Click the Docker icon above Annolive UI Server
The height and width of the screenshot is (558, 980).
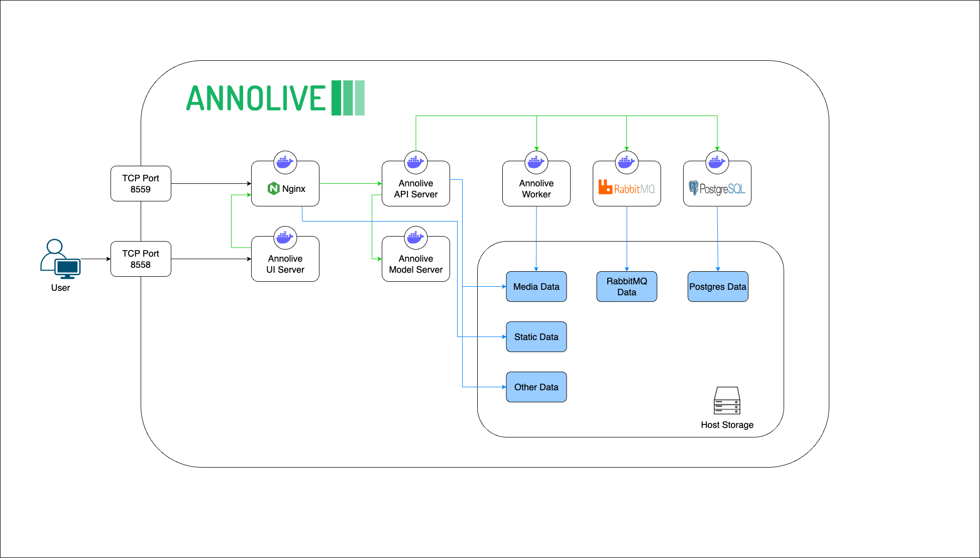tap(285, 238)
